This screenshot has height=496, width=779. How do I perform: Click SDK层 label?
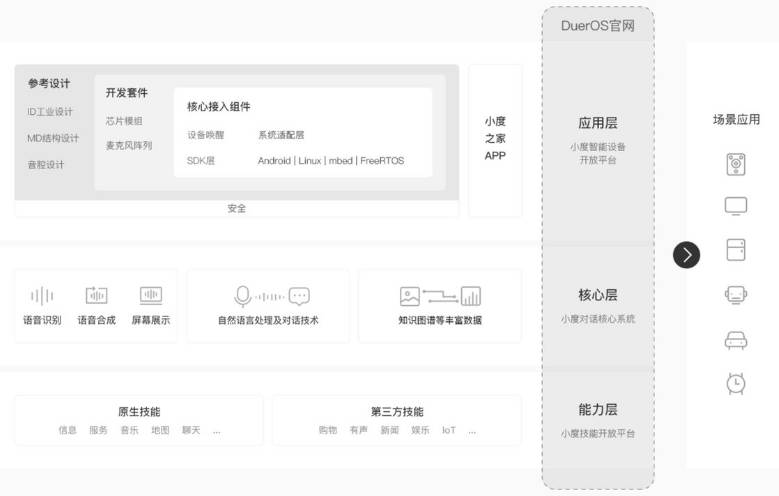pyautogui.click(x=201, y=161)
